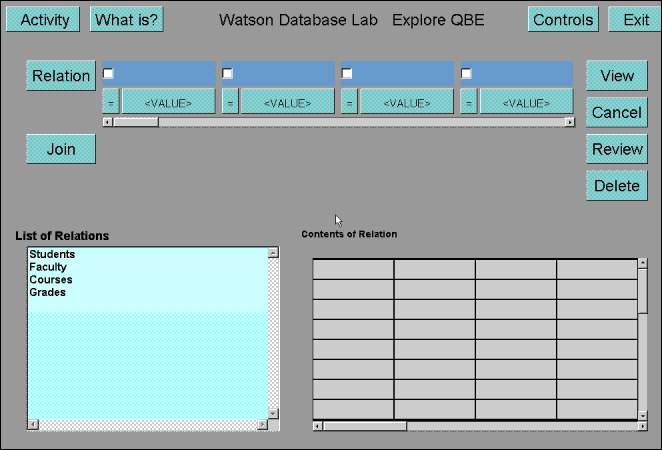This screenshot has width=662, height=450.
Task: Click the Cancel button
Action: [x=617, y=112]
